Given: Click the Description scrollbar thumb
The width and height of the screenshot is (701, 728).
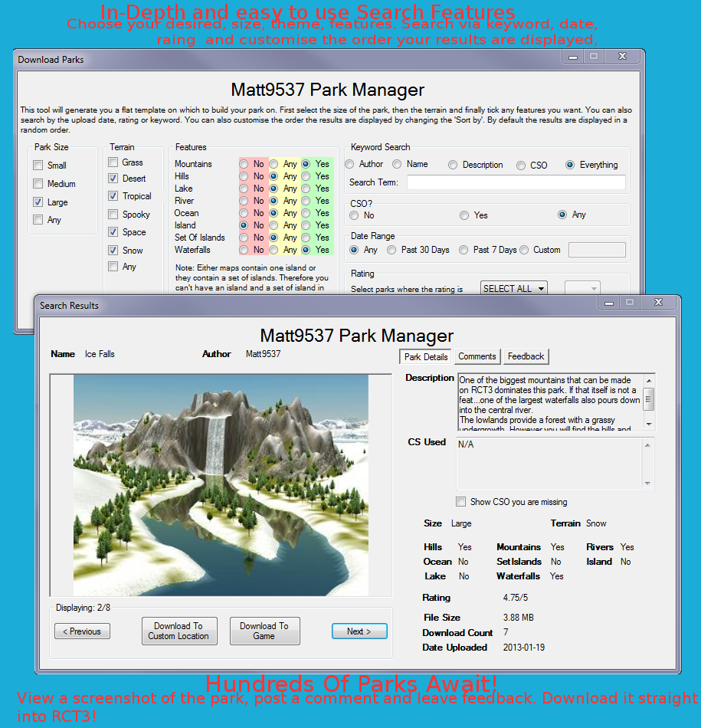Looking at the screenshot, I should click(x=649, y=399).
